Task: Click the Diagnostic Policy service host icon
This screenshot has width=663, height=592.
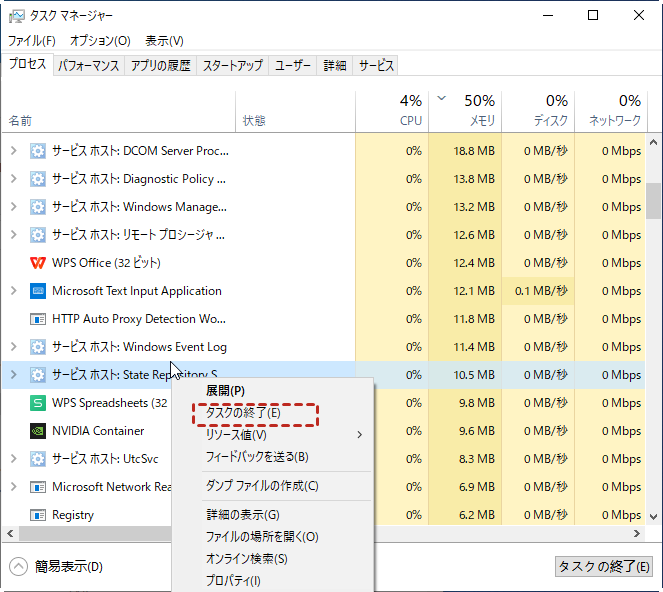Action: click(x=38, y=179)
